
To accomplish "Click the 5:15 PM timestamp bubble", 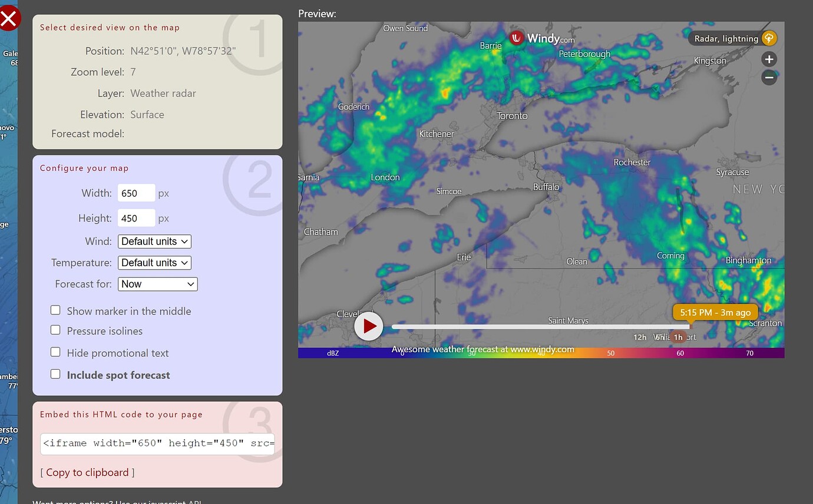I will (x=715, y=312).
